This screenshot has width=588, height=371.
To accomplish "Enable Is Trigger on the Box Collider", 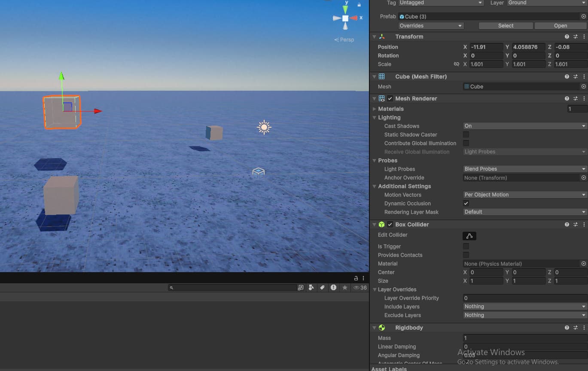I will pyautogui.click(x=466, y=246).
